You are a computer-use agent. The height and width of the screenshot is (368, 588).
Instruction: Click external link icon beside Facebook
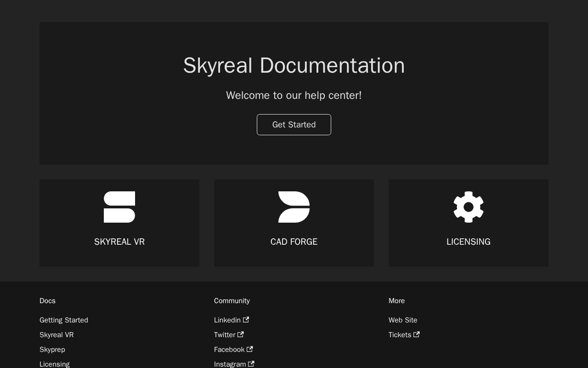250,349
